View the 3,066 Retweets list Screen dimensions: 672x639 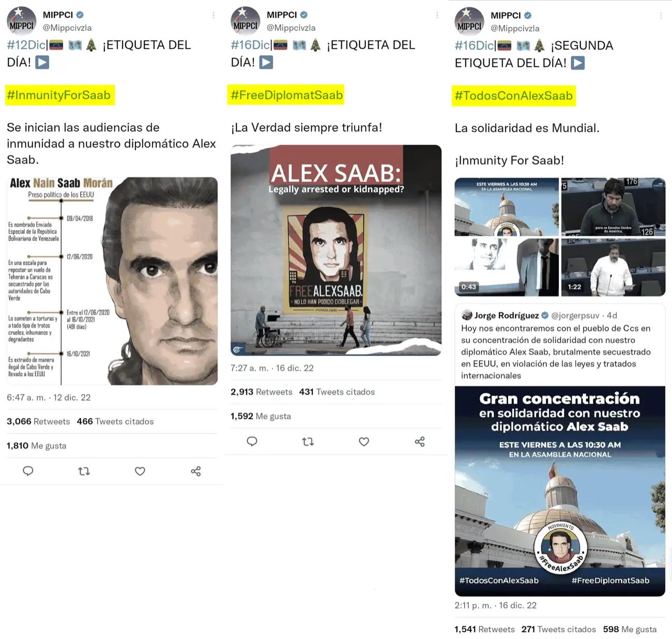coord(38,421)
